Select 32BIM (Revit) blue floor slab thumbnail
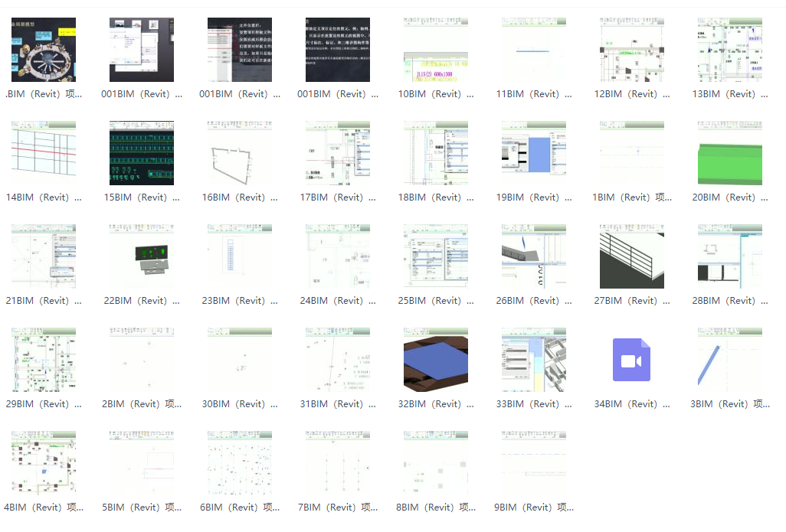 click(436, 360)
